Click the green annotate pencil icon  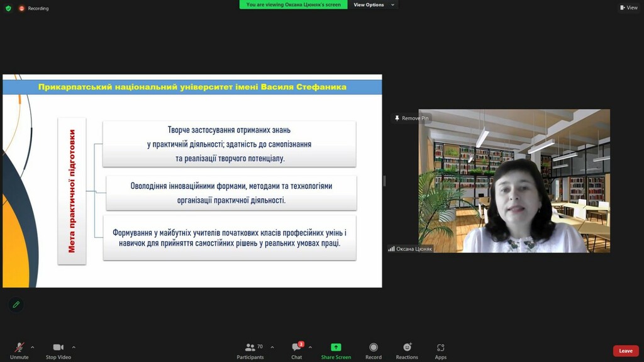pyautogui.click(x=16, y=305)
